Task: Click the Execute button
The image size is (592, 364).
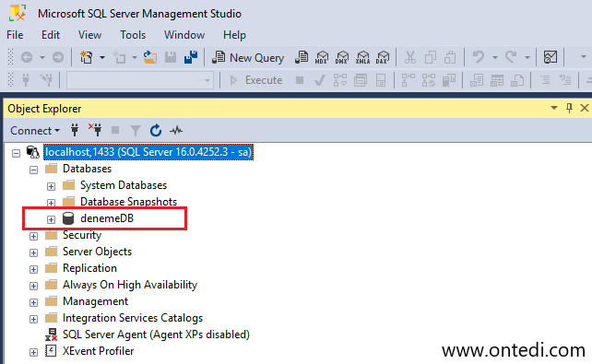Action: (256, 80)
